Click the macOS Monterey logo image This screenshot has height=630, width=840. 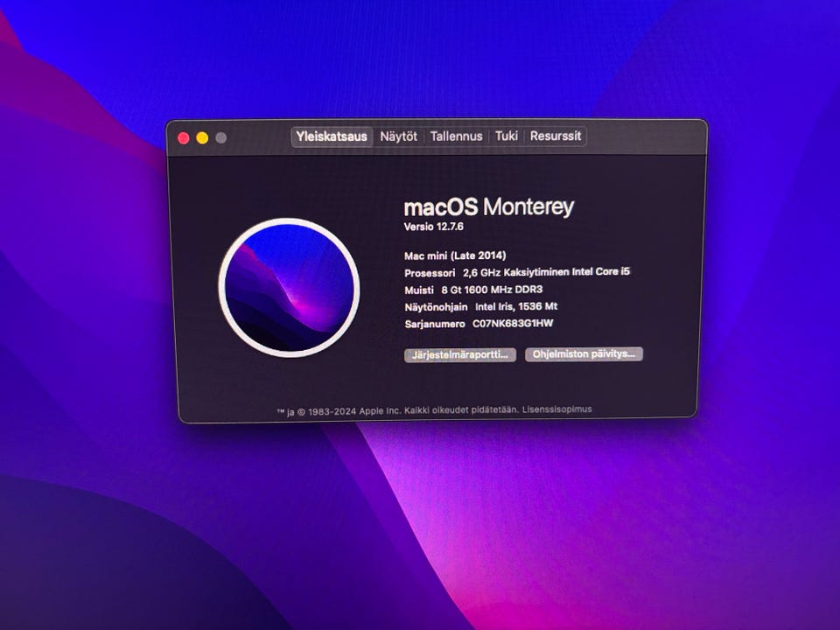[289, 288]
